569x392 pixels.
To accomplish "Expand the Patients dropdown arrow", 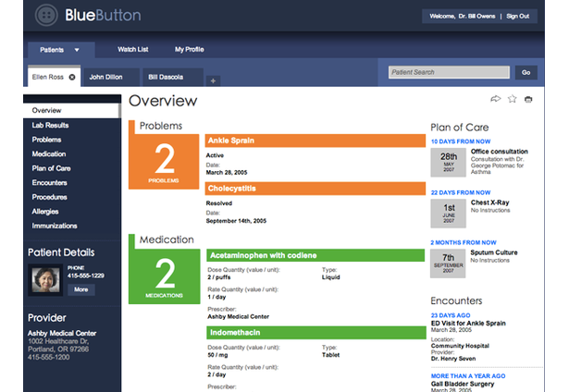I will click(x=77, y=50).
